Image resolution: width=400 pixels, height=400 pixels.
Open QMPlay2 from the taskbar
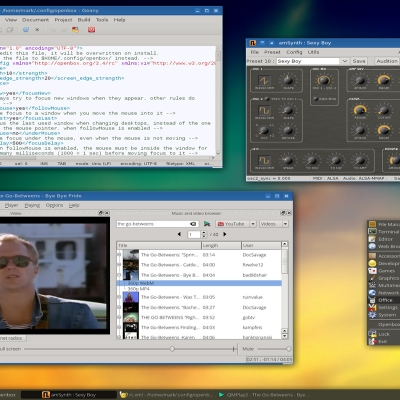point(264,395)
